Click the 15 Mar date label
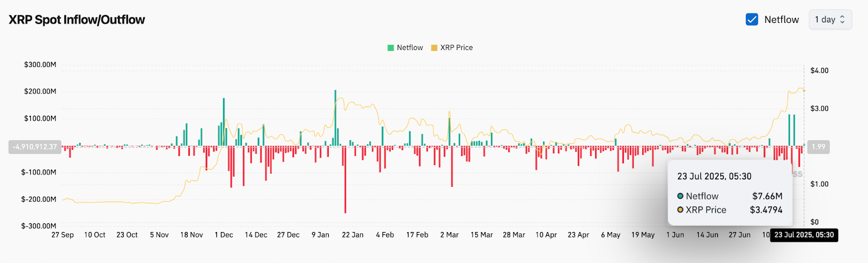The width and height of the screenshot is (868, 263). click(x=482, y=235)
